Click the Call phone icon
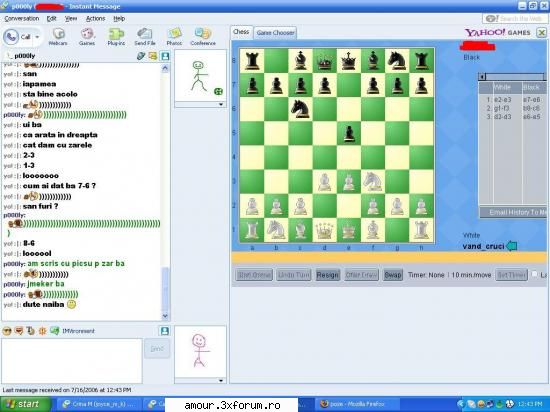The height and width of the screenshot is (412, 550). pos(11,37)
